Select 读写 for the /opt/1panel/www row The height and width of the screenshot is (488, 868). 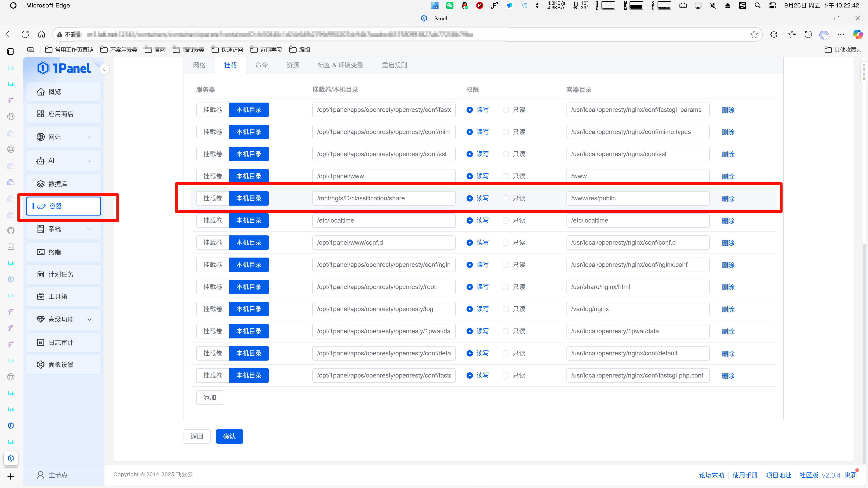click(x=470, y=176)
